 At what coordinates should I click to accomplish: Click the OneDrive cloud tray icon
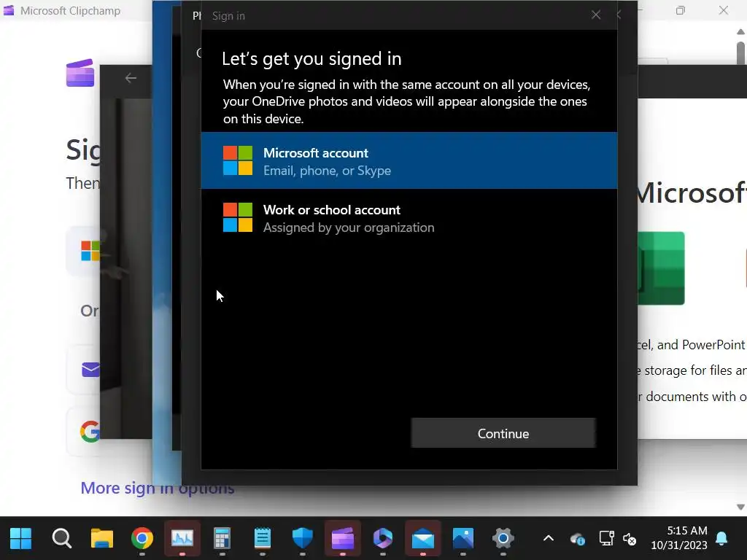coord(578,539)
